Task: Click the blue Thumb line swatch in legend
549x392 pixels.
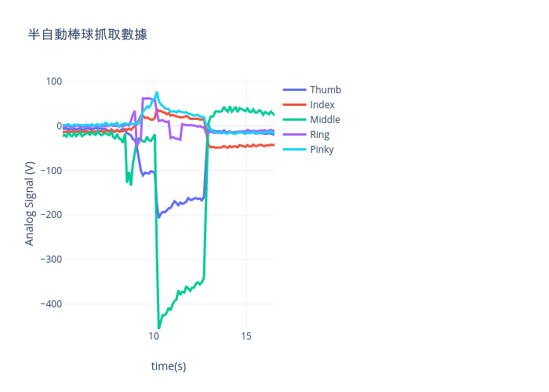Action: click(x=294, y=90)
